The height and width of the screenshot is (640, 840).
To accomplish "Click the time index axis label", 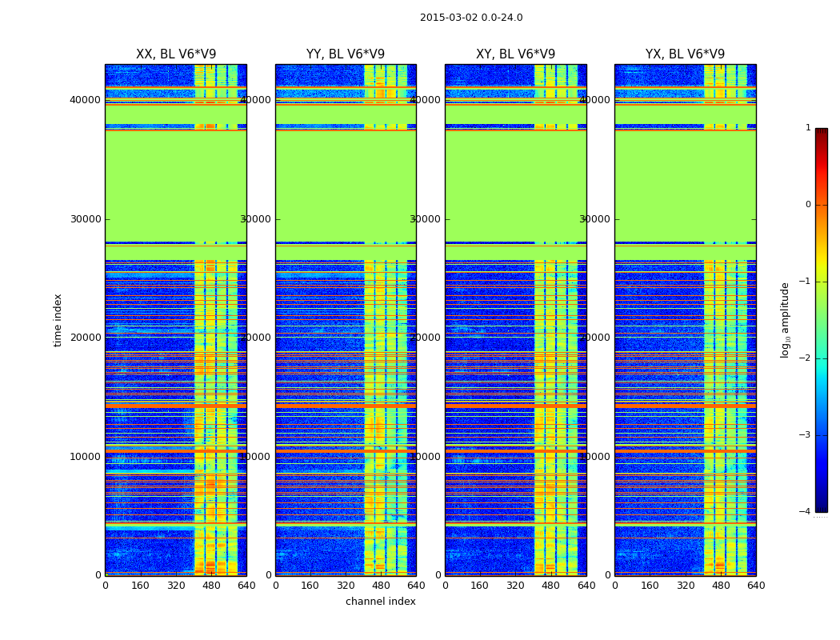I will click(x=58, y=320).
